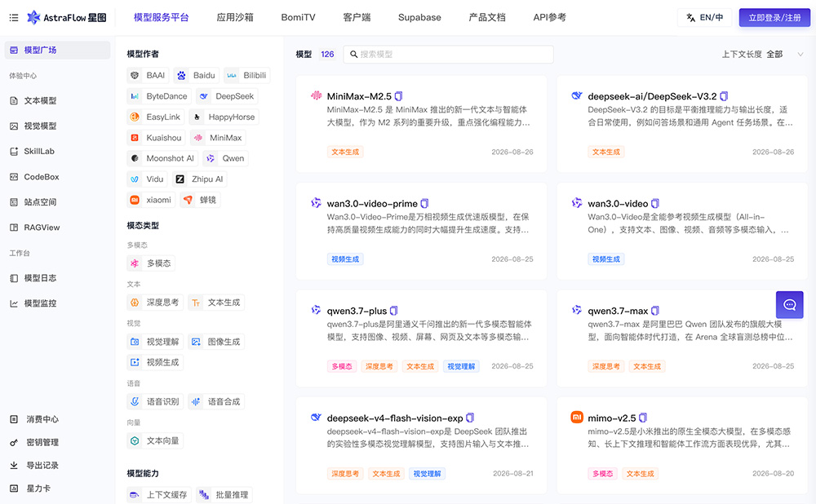This screenshot has height=504, width=816.
Task: Select 模型广场 in the sidebar
Action: coord(57,50)
